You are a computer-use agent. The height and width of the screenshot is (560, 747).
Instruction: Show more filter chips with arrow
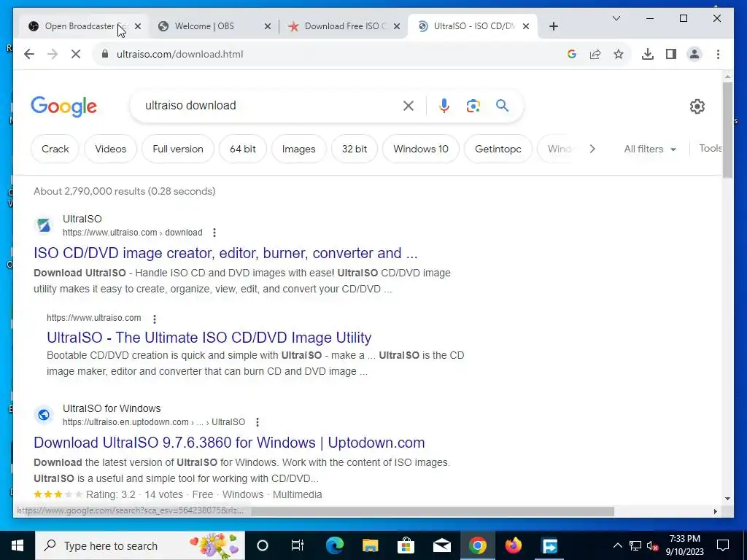[x=592, y=149]
